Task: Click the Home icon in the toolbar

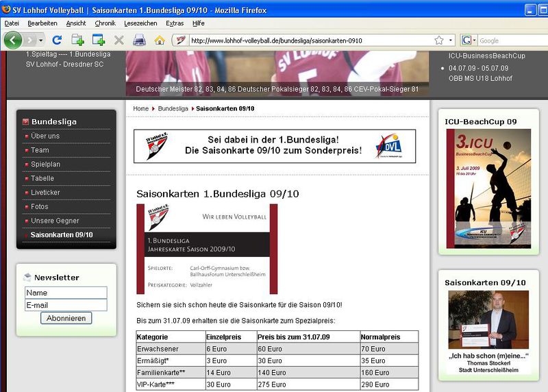Action: 160,40
